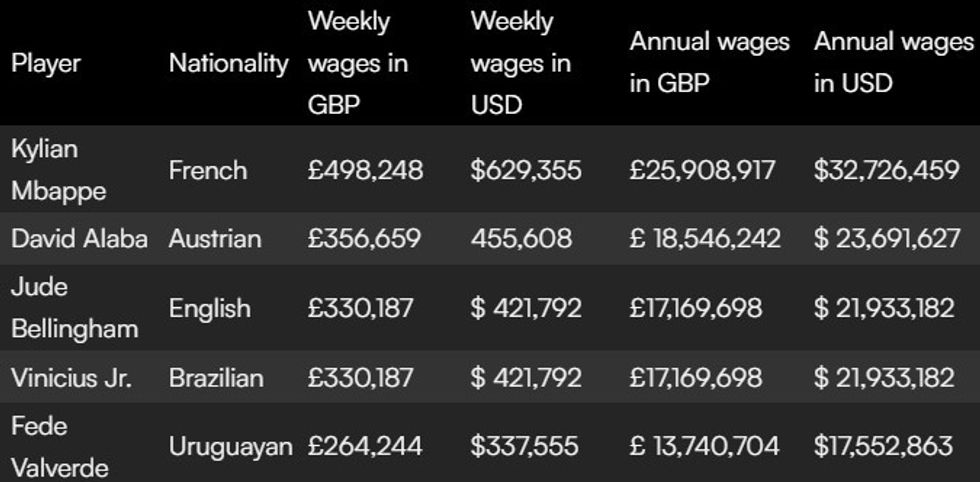
Task: Click Valverde's $17,552,863 annual wage
Action: coord(886,447)
